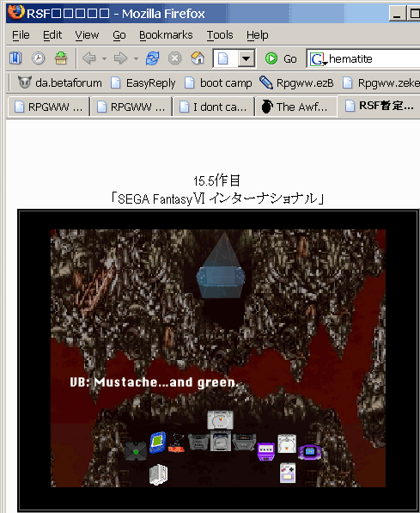Click the purple Game Boy Advance sprite
Image resolution: width=420 pixels, height=513 pixels.
pos(309,452)
